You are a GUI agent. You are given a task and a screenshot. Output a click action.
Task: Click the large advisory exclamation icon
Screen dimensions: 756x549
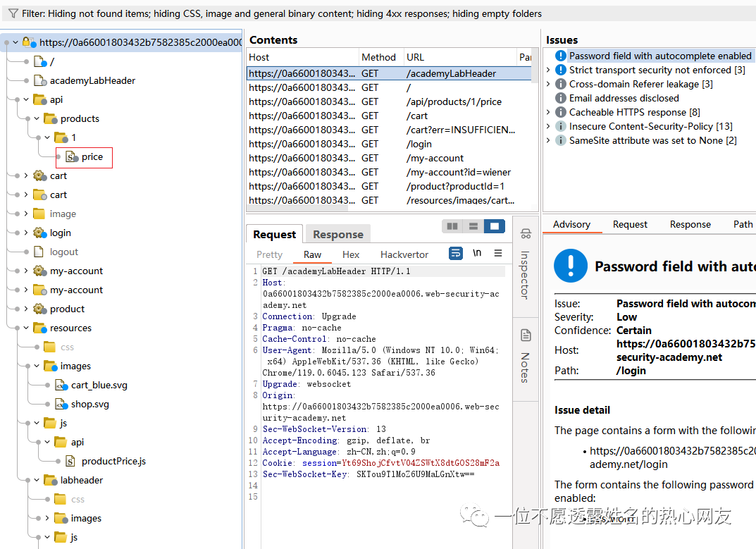pos(571,266)
